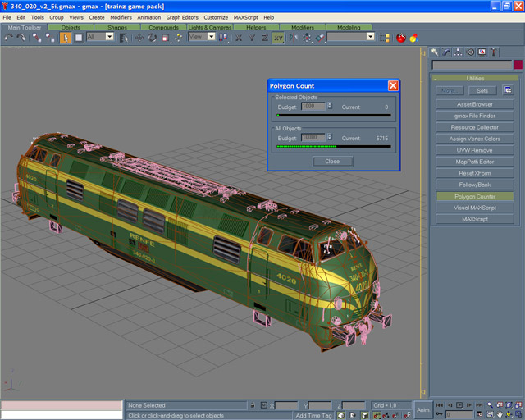The width and height of the screenshot is (525, 420).
Task: Toggle the Anim animate button
Action: (422, 409)
